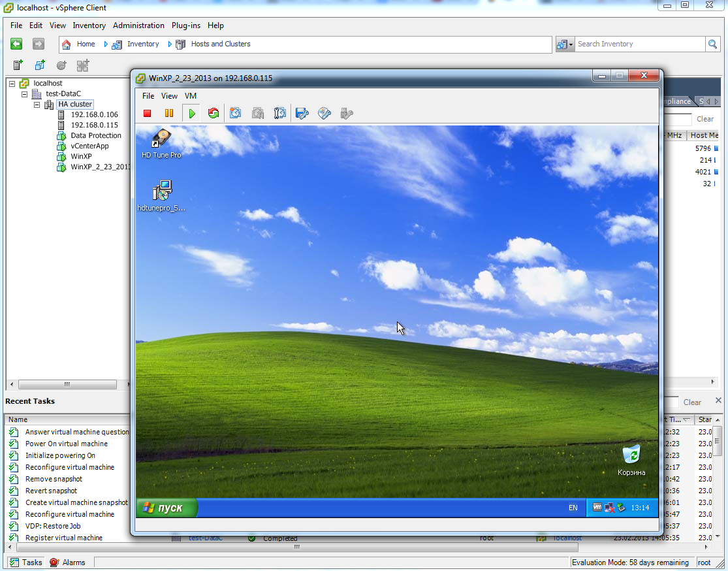
Task: Click the grey forward navigation arrow
Action: tap(38, 44)
